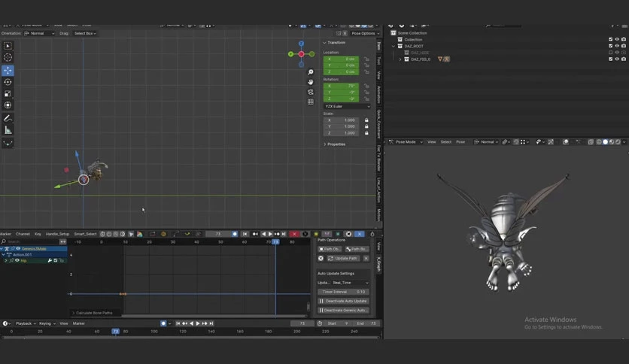Select the Rotate tool

pos(8,82)
